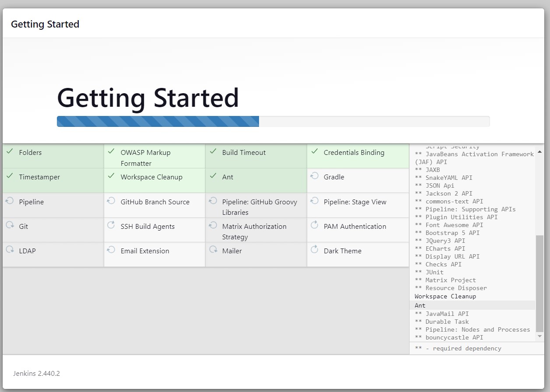Click the Email Extension label
This screenshot has height=392, width=550.
145,251
